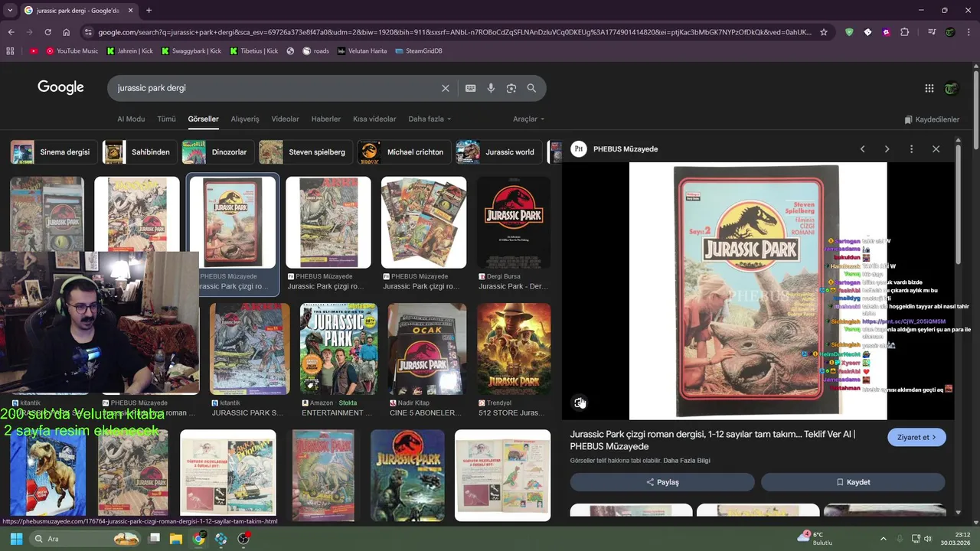Clear the search box with the X icon
Viewport: 980px width, 551px height.
[445, 88]
